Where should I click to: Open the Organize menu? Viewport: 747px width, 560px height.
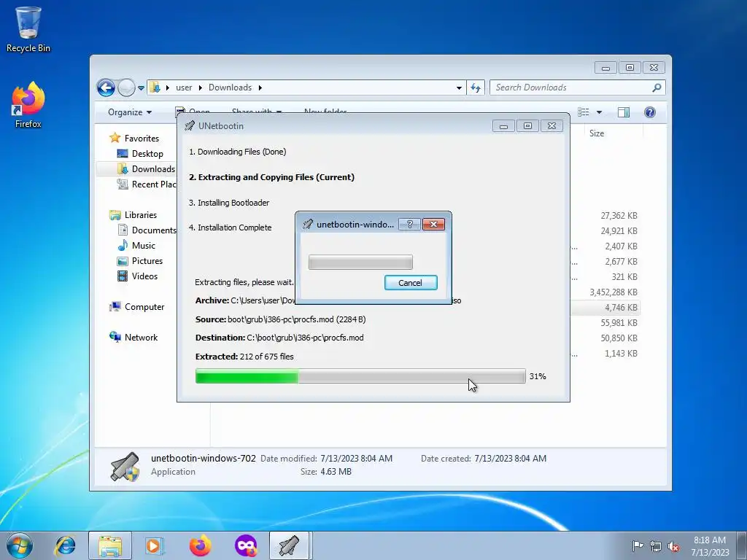pos(130,112)
